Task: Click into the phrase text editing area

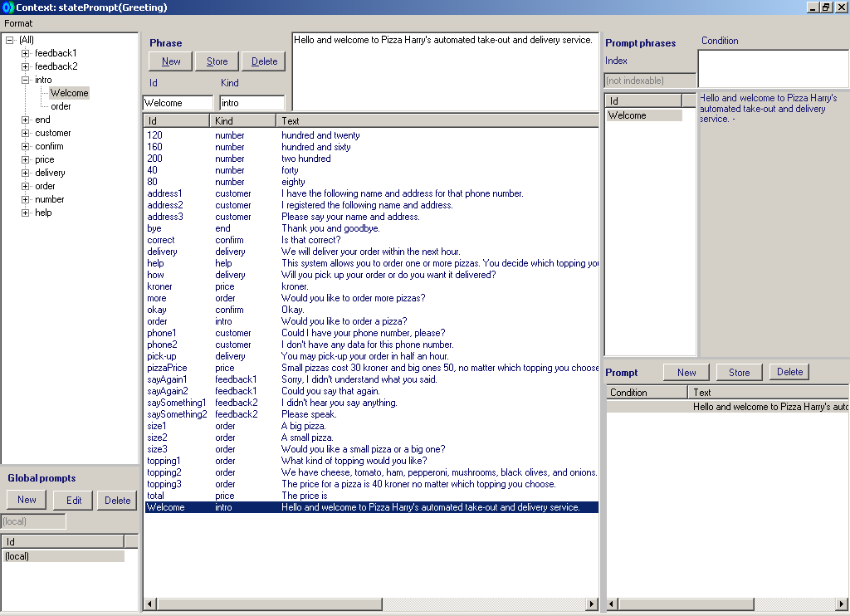Action: click(x=445, y=71)
